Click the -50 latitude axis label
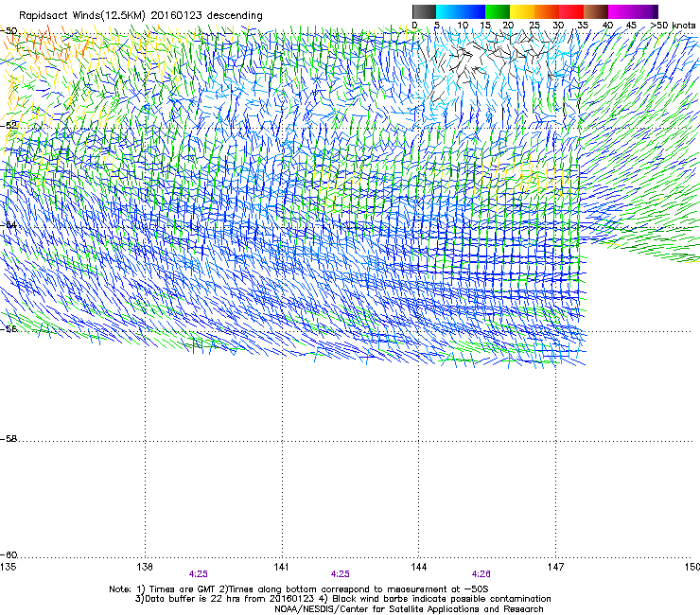 (x=9, y=31)
